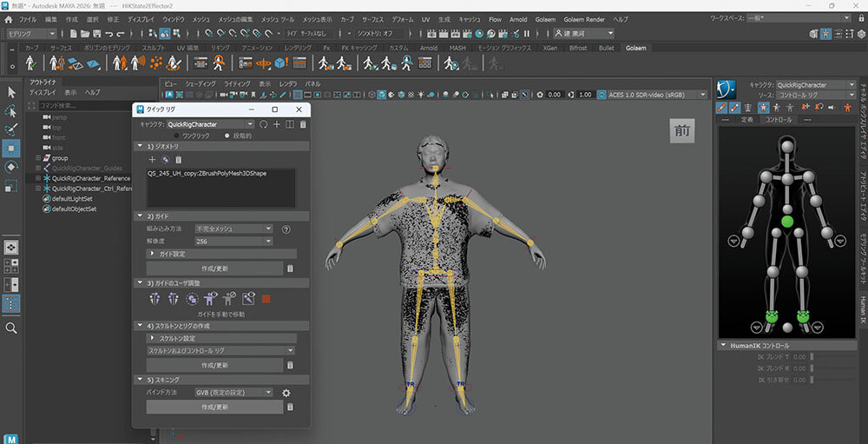Click the green hips effector on HumanIK figure
The height and width of the screenshot is (444, 868).
pos(787,222)
